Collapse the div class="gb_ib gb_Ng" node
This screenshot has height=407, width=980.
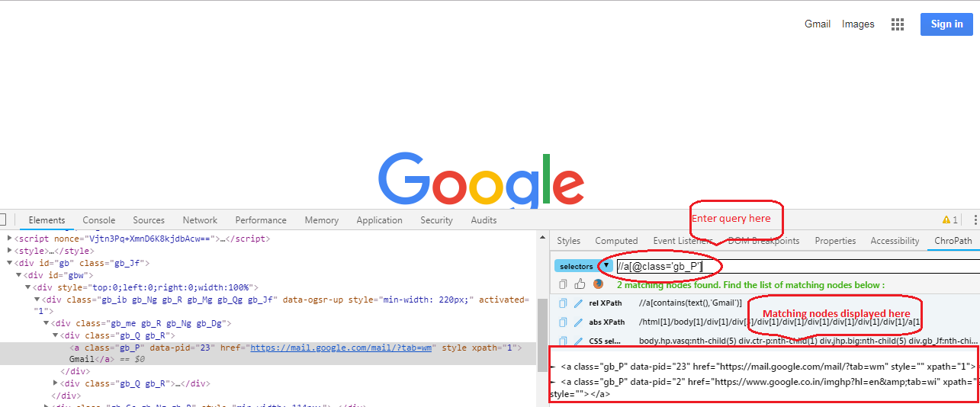click(37, 300)
